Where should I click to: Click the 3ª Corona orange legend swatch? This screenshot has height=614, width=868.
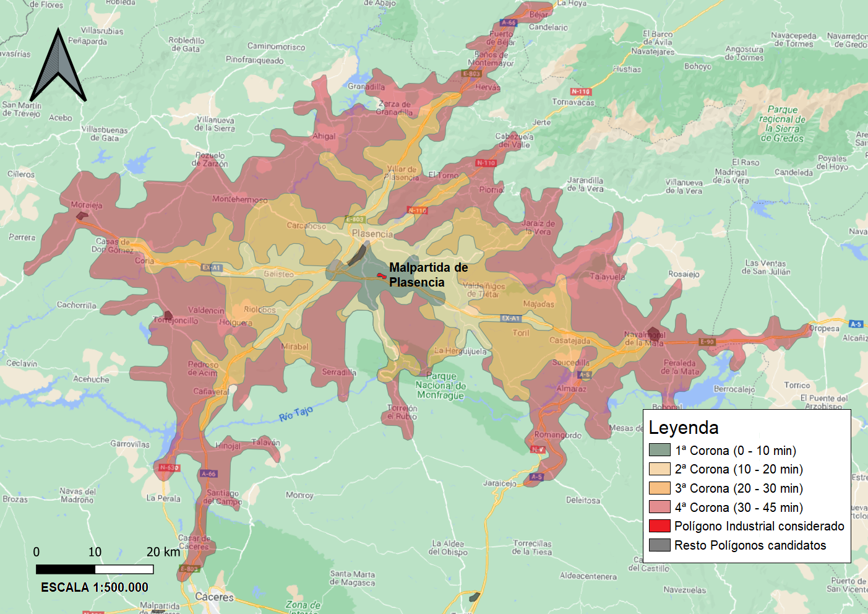(x=660, y=488)
